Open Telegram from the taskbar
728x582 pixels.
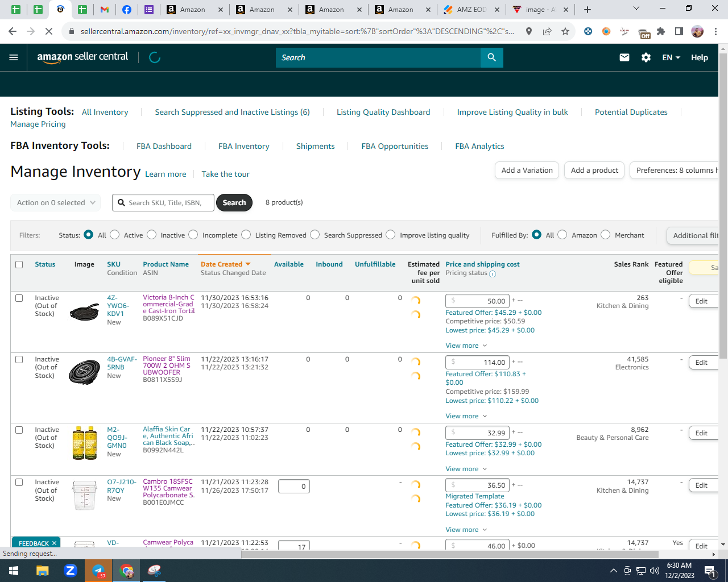point(98,571)
